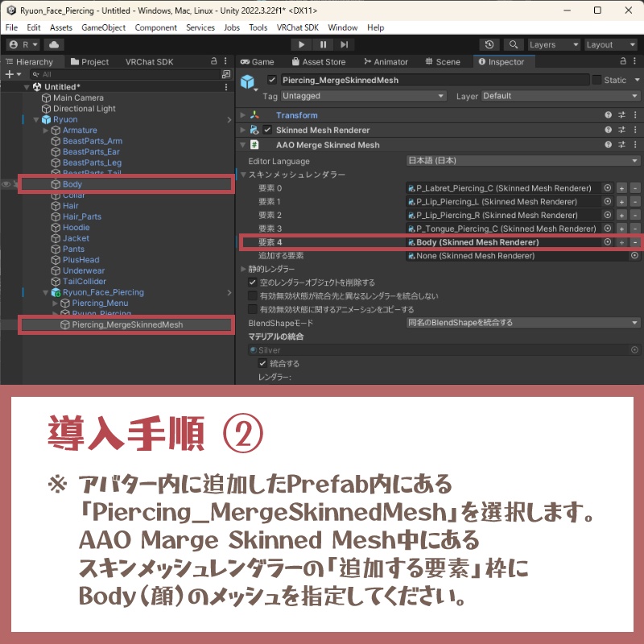
Task: Switch to the Animator tab
Action: point(386,62)
